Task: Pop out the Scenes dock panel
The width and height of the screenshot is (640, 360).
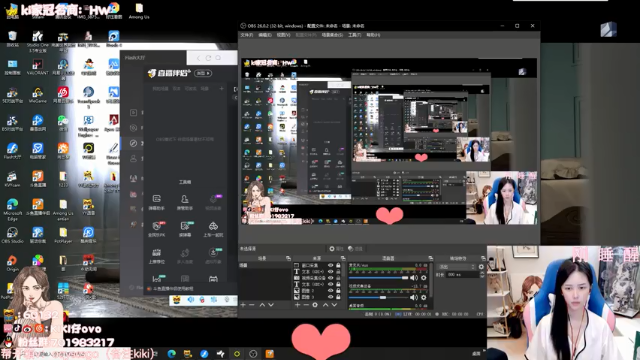Action: click(288, 258)
